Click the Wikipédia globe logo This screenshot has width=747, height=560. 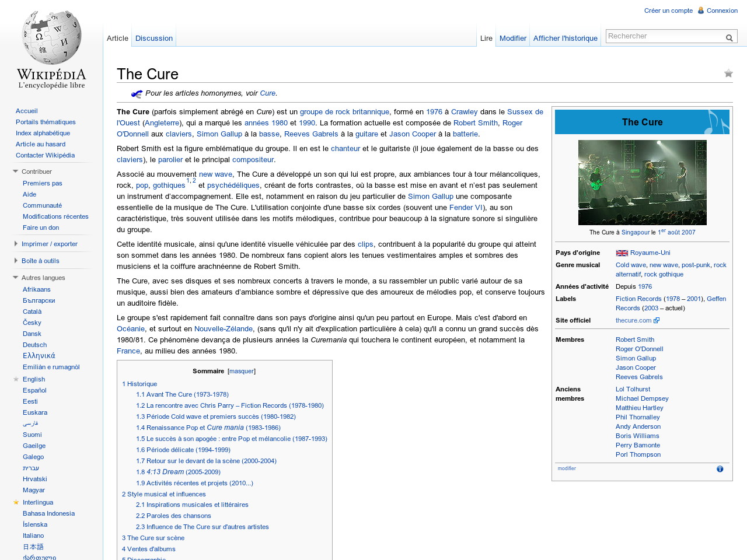51,38
